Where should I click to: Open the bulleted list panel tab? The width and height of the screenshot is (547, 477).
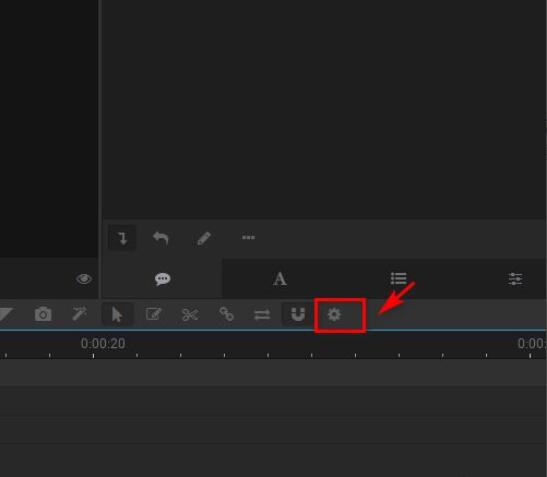[x=398, y=279]
